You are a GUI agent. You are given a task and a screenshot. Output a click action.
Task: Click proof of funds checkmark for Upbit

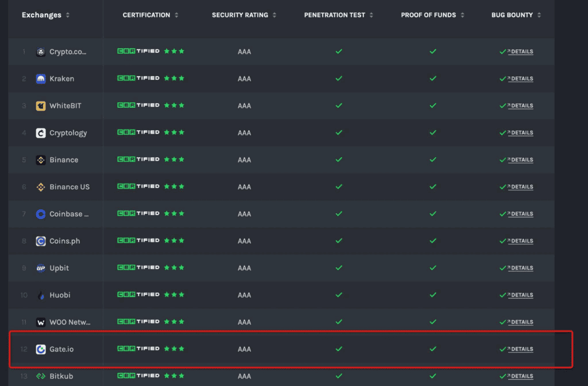pyautogui.click(x=433, y=268)
